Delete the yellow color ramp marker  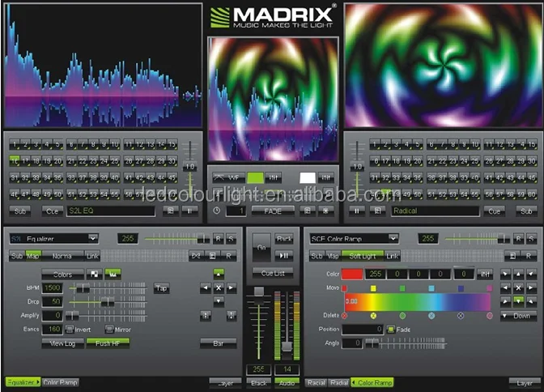coord(373,316)
